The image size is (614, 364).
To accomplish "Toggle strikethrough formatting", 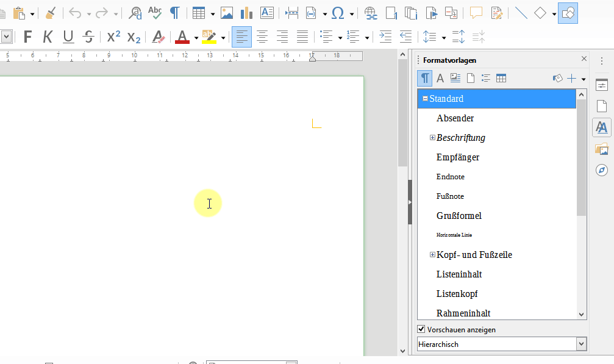I will [x=88, y=37].
